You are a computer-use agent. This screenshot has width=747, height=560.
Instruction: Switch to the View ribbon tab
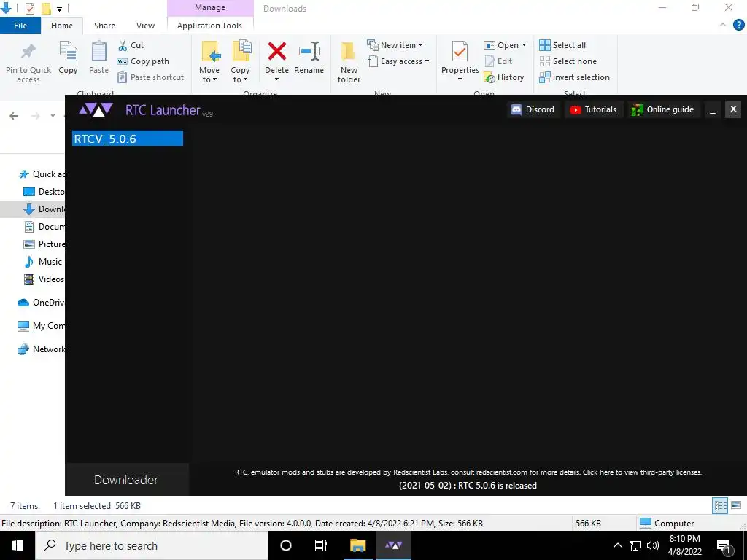145,26
